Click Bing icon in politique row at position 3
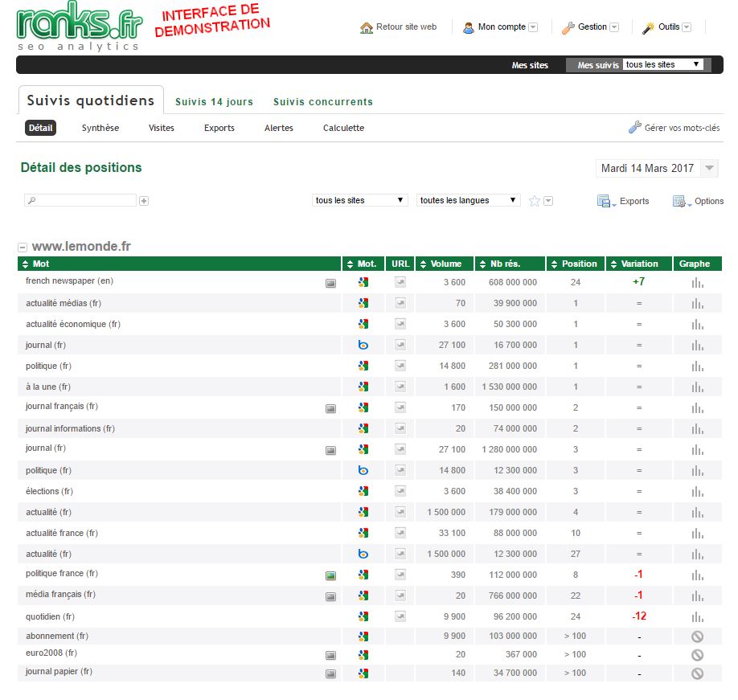 pos(363,470)
